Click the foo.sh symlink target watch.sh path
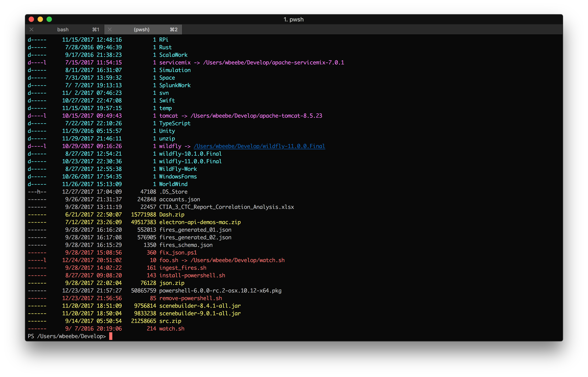Viewport: 588px width, 377px height. pos(238,260)
